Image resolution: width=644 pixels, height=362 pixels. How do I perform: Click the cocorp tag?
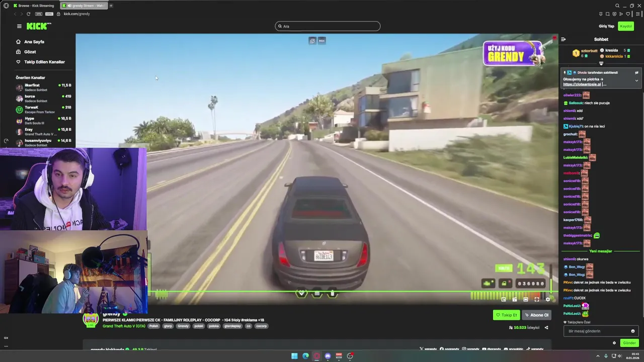pyautogui.click(x=261, y=326)
